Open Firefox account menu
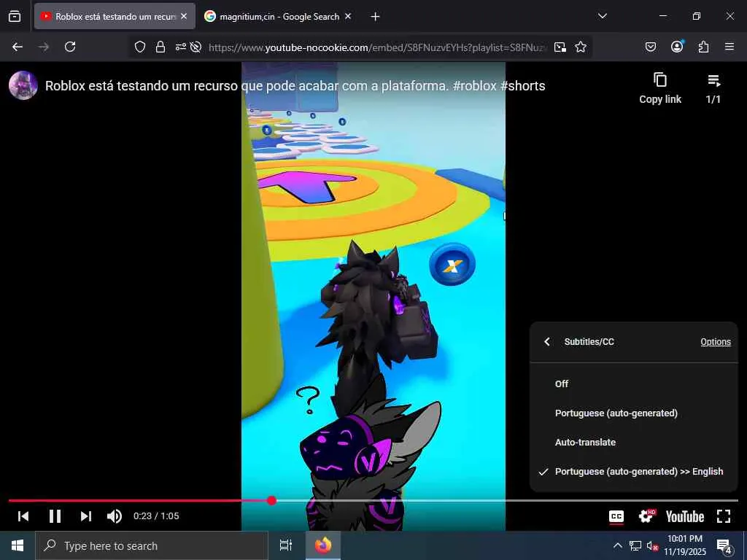747x560 pixels. click(677, 47)
